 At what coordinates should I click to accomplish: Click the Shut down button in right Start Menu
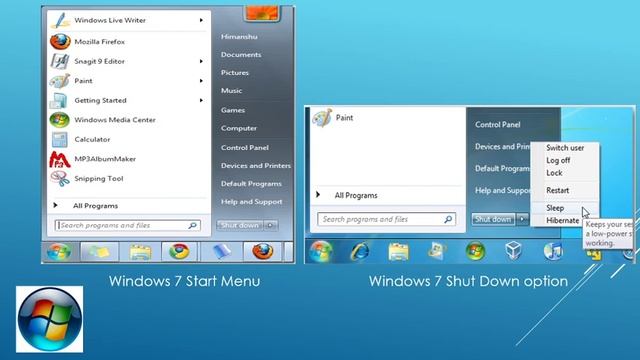click(x=493, y=219)
